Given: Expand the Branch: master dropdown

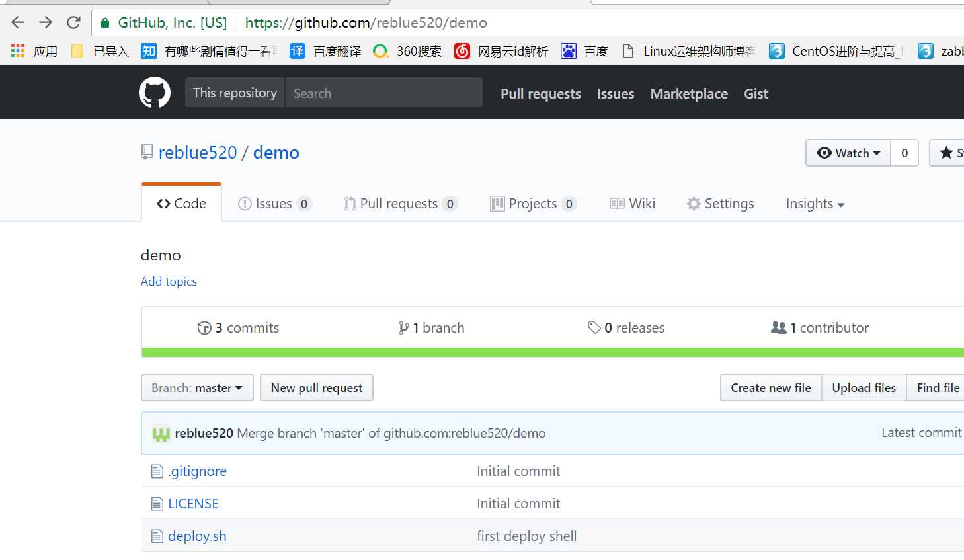Looking at the screenshot, I should (x=197, y=388).
